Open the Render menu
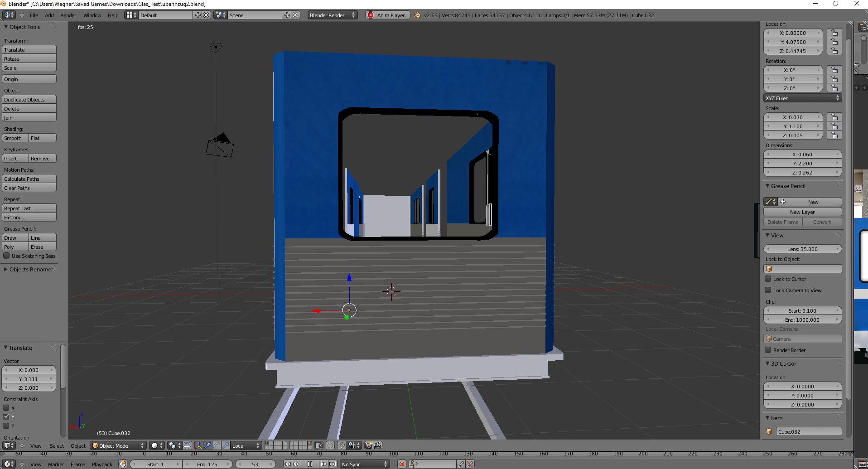The height and width of the screenshot is (469, 868). pyautogui.click(x=68, y=15)
